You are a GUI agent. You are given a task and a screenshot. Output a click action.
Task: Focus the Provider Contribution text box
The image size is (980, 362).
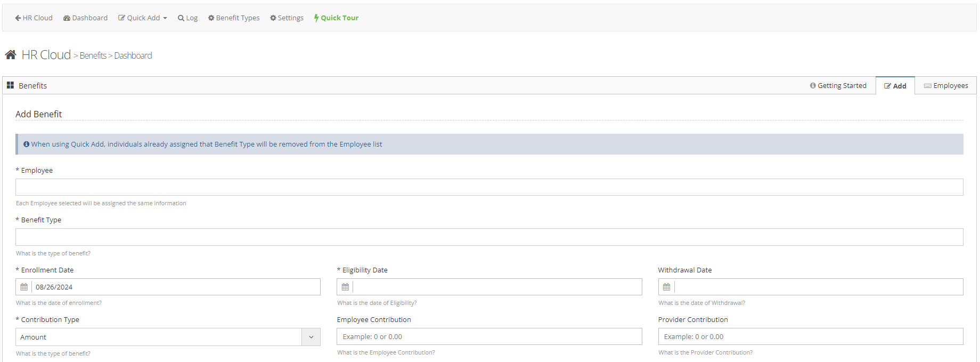click(810, 336)
